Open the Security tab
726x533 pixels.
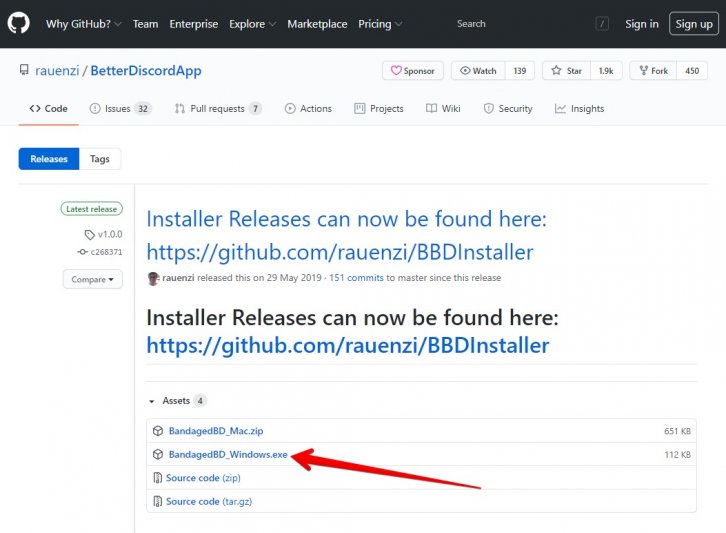coord(508,108)
